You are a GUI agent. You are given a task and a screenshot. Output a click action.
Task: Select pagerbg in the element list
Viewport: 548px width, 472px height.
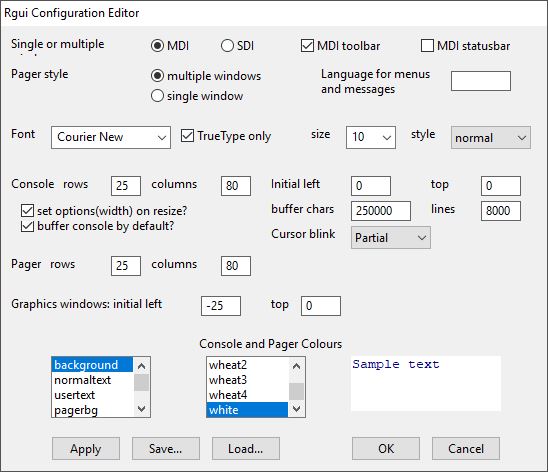(x=93, y=410)
